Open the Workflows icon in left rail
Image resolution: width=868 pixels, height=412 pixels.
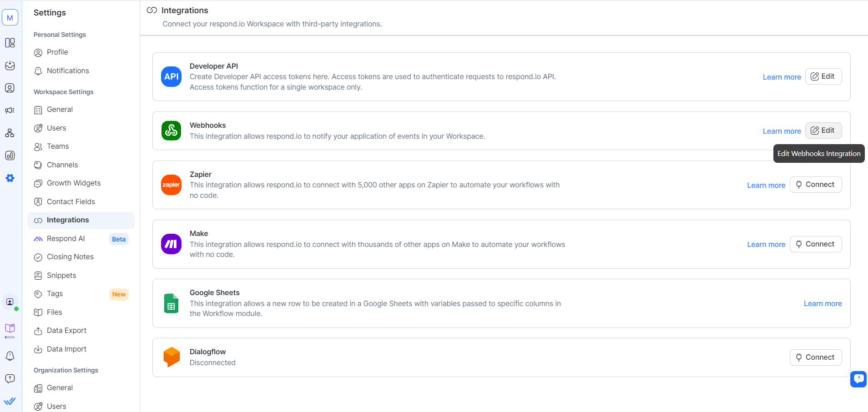(x=10, y=133)
